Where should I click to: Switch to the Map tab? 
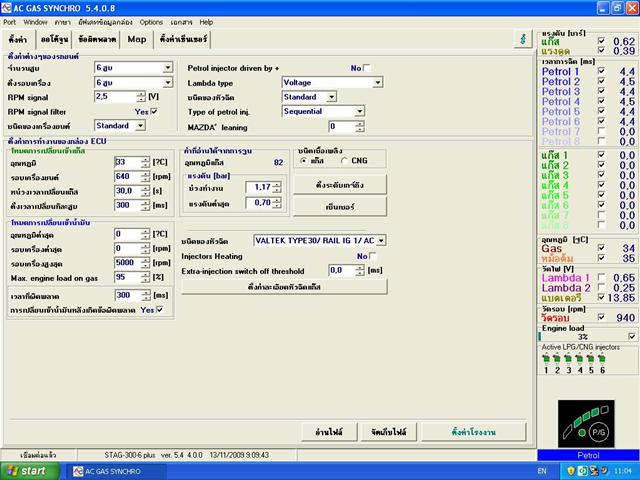[137, 40]
